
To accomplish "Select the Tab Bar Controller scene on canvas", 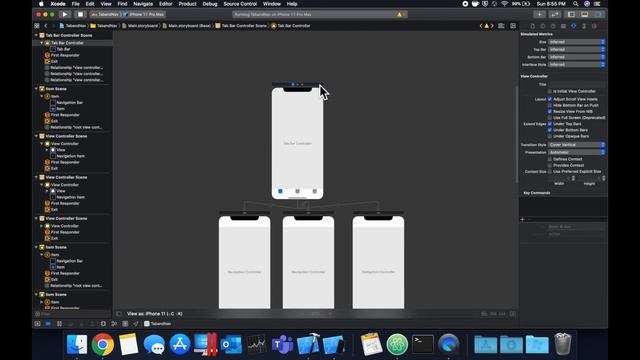I will 298,143.
